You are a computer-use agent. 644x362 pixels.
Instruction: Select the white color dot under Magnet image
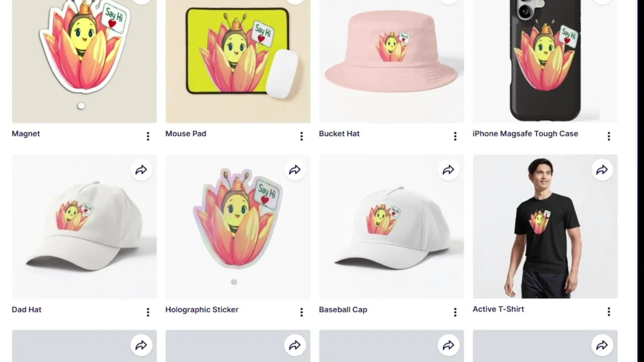81,106
